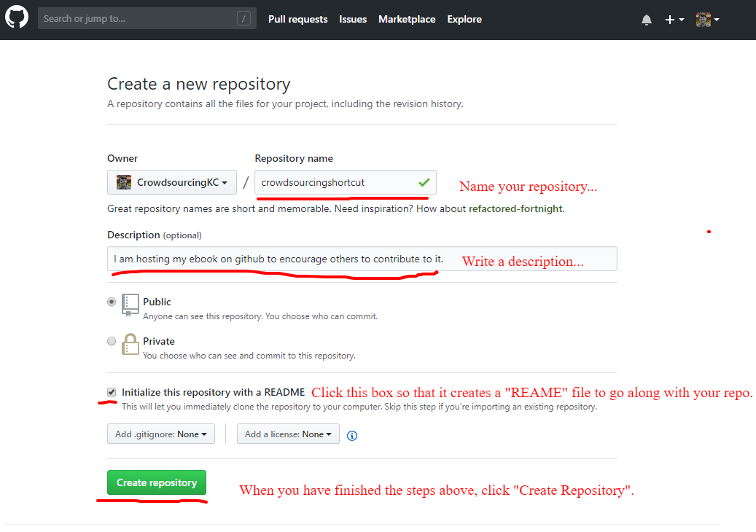
Task: Focus the Search or jump to field
Action: point(147,19)
